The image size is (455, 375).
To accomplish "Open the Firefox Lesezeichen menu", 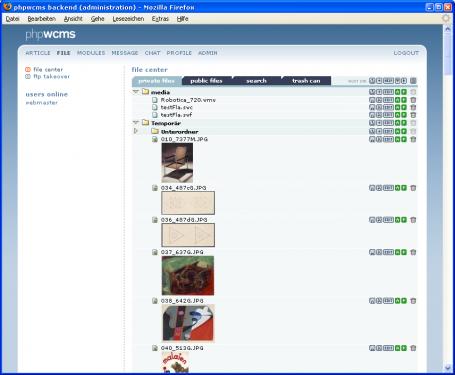I will [x=128, y=19].
